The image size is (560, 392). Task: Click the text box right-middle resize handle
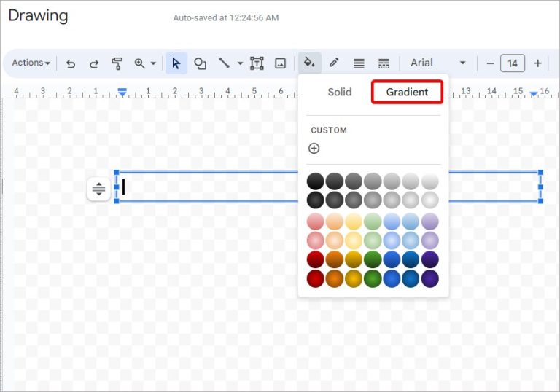[x=540, y=187]
